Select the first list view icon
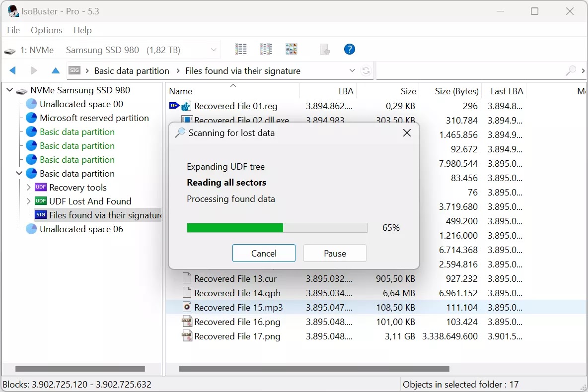 240,49
